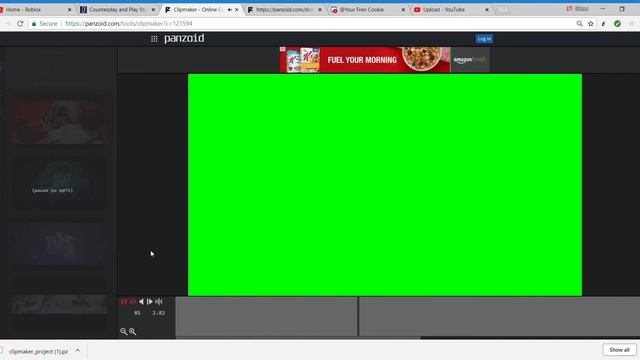Click the green checkmark extension icon
The width and height of the screenshot is (640, 360).
[617, 24]
